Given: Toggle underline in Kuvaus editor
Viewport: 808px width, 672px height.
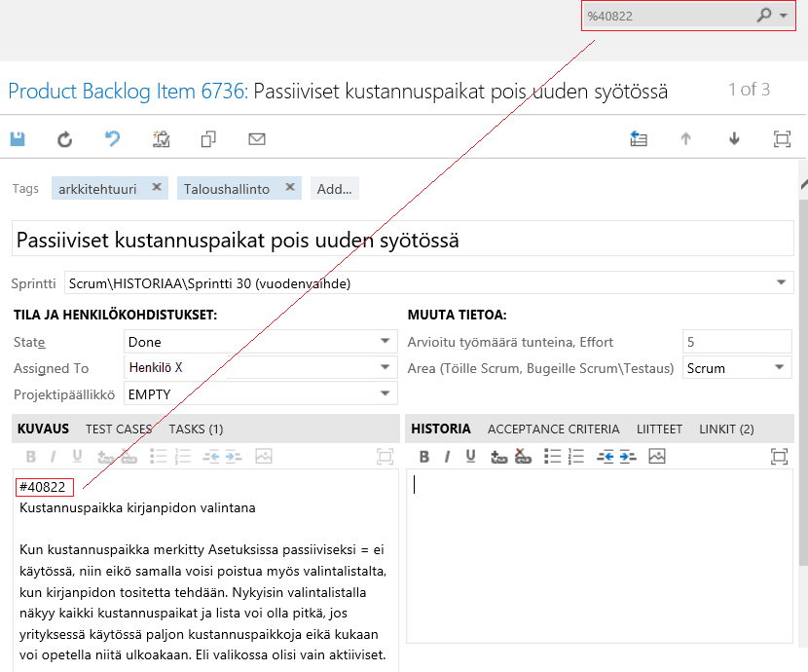Looking at the screenshot, I should pyautogui.click(x=77, y=457).
